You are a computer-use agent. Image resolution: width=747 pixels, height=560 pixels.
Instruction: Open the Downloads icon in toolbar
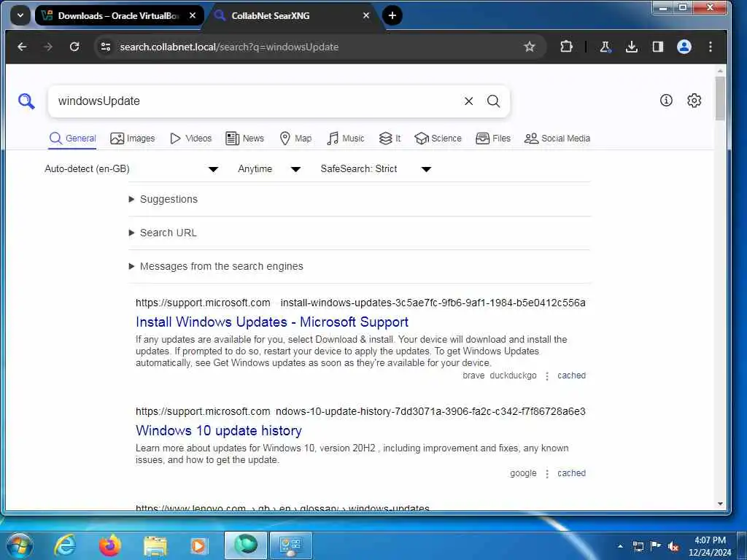click(632, 47)
